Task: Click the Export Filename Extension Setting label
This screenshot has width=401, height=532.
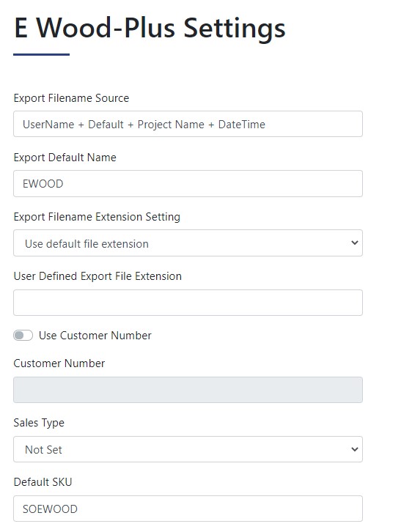Action: 97,217
